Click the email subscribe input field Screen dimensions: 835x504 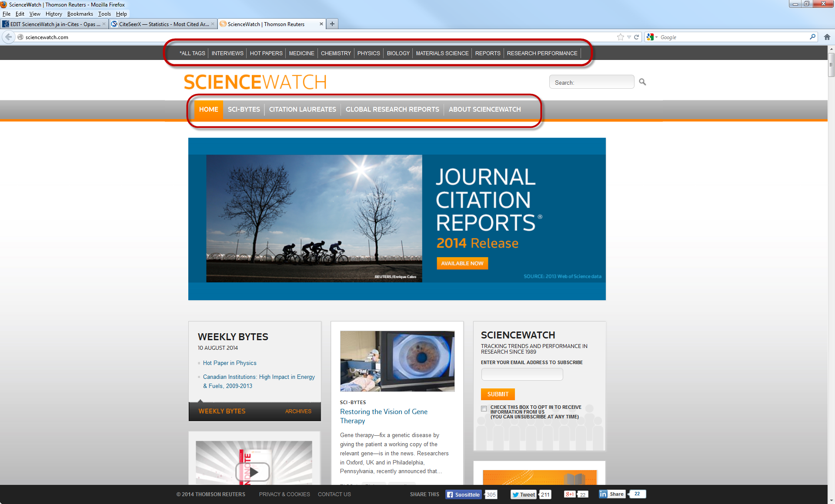pos(522,375)
